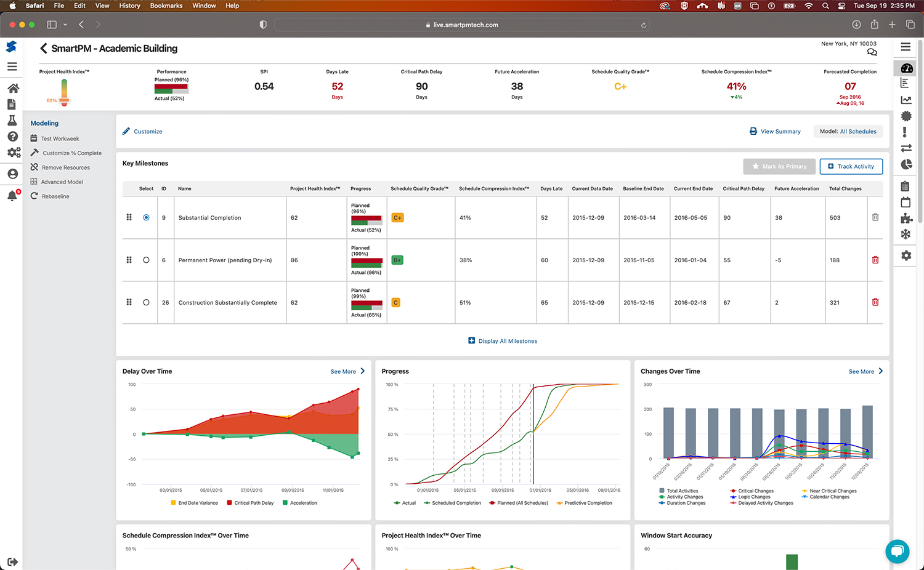Screen dimensions: 924x570
Task: Open the single gear icon in right sidebar
Action: [906, 255]
